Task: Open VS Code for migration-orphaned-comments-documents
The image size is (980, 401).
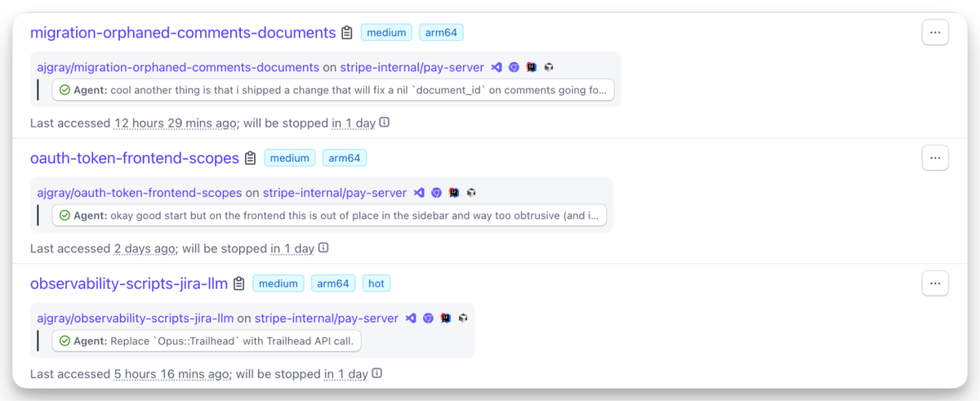Action: point(497,67)
